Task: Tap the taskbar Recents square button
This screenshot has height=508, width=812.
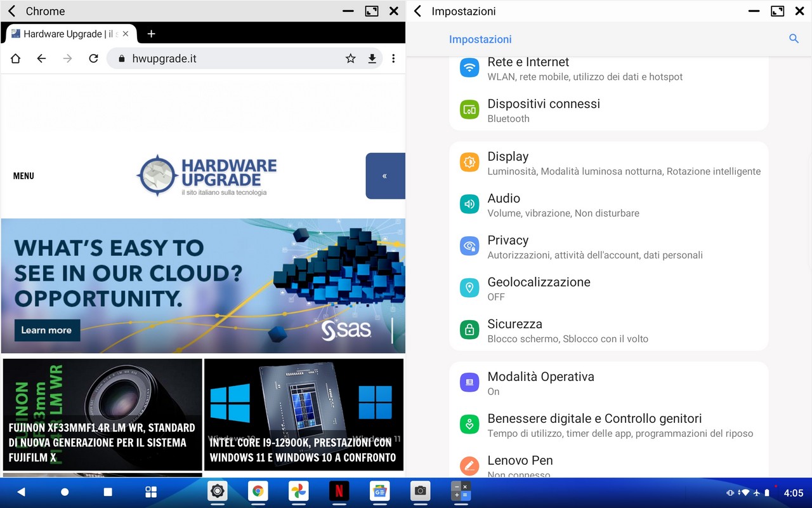Action: [108, 492]
